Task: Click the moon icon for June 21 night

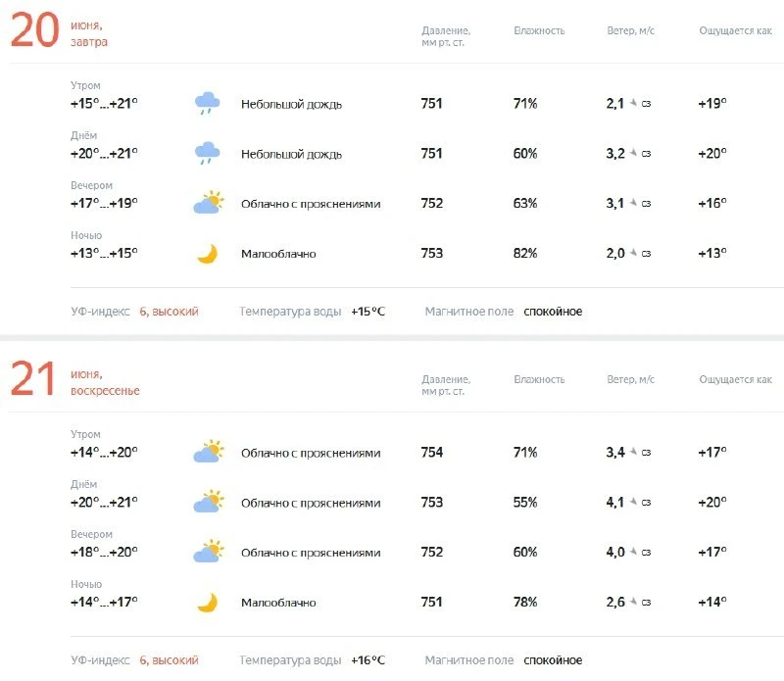Action: tap(208, 603)
